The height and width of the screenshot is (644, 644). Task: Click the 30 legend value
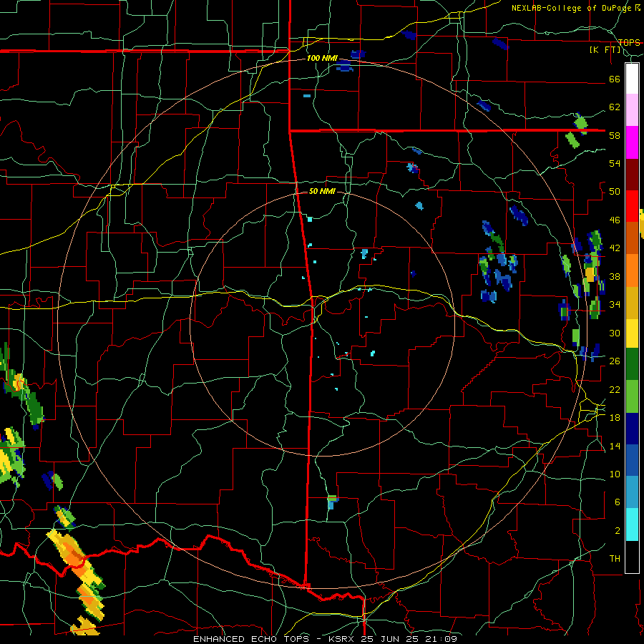click(x=615, y=333)
